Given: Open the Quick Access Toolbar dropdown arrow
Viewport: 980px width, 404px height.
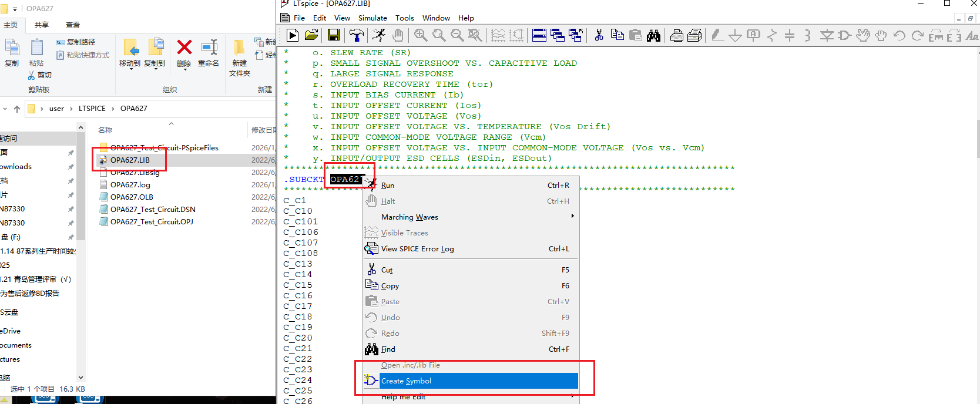Looking at the screenshot, I should tap(15, 9).
